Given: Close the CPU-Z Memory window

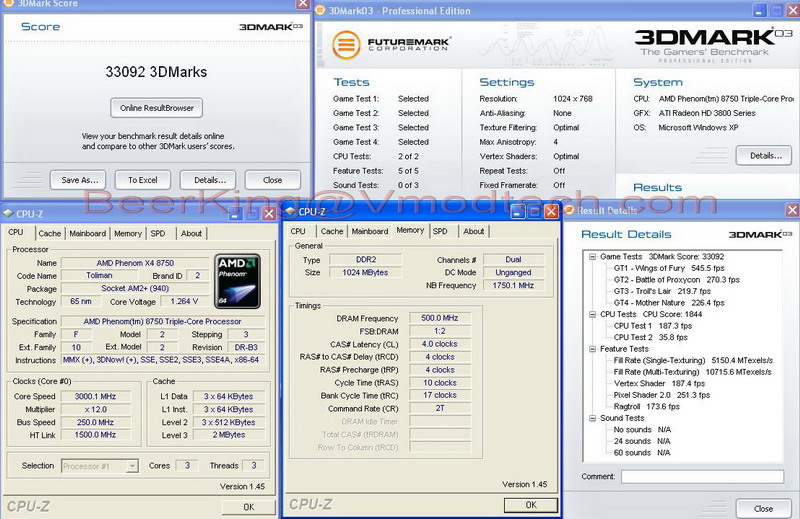Looking at the screenshot, I should coord(551,211).
